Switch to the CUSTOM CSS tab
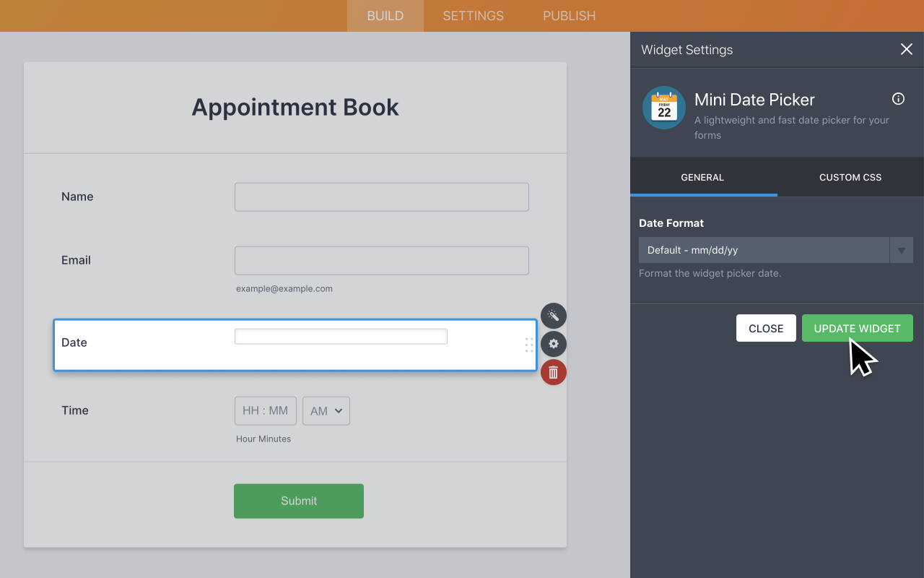 point(850,177)
